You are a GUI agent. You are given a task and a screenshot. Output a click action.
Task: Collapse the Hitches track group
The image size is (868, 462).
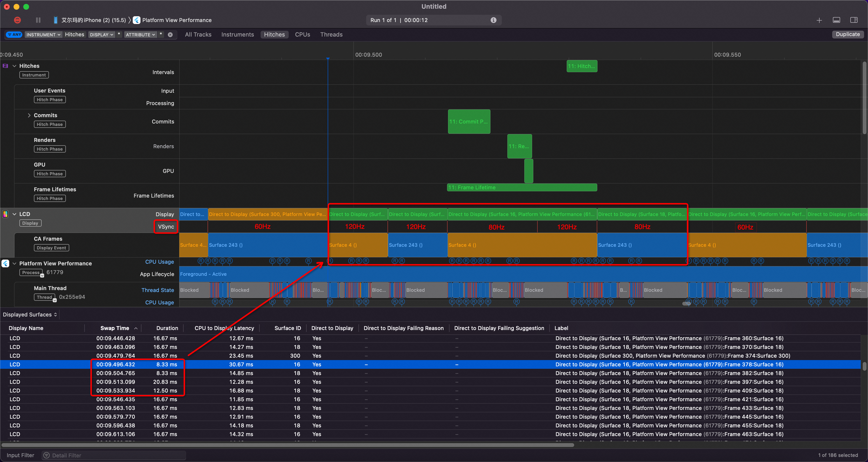(x=14, y=66)
